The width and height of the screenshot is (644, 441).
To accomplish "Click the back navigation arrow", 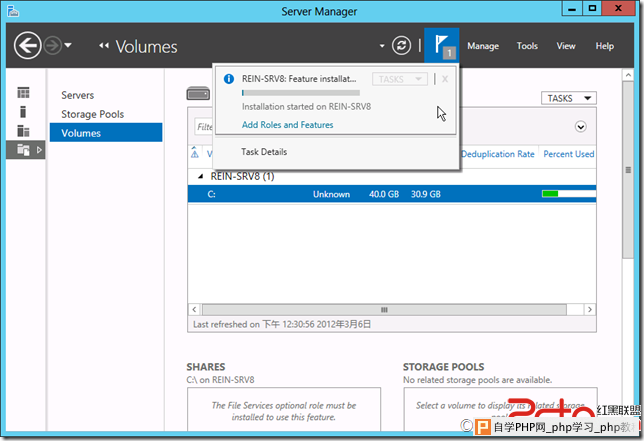I will tap(28, 46).
